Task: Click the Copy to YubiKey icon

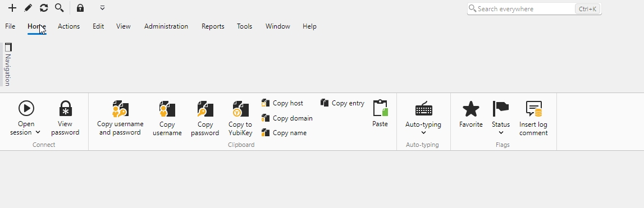Action: click(x=240, y=109)
